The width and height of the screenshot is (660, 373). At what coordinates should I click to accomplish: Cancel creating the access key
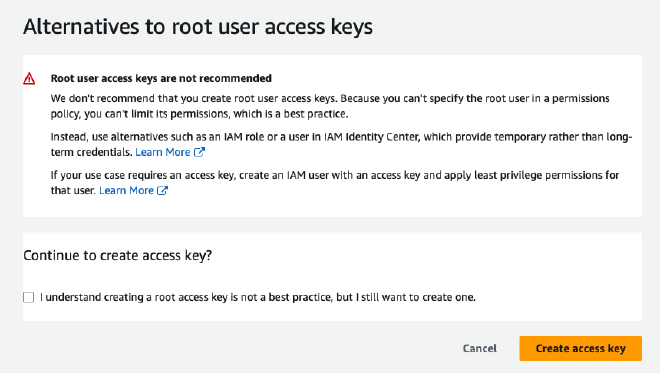480,348
